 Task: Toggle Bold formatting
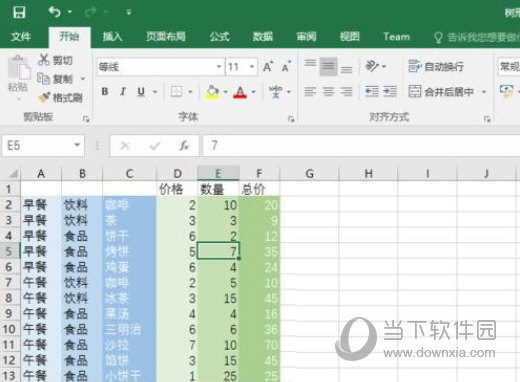pos(105,91)
